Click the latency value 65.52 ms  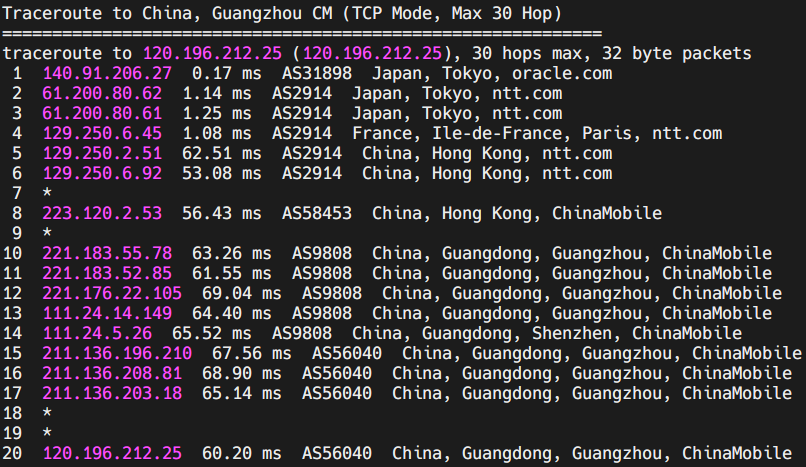pos(212,334)
